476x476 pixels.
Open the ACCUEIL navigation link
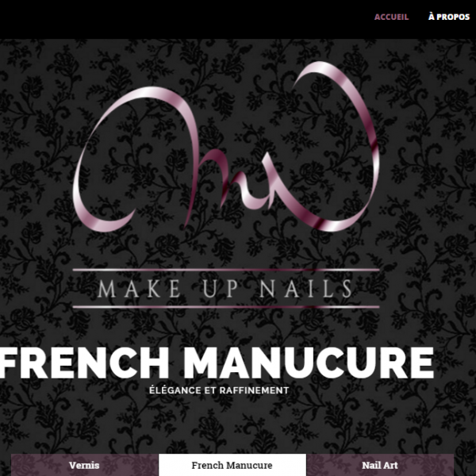(x=391, y=17)
